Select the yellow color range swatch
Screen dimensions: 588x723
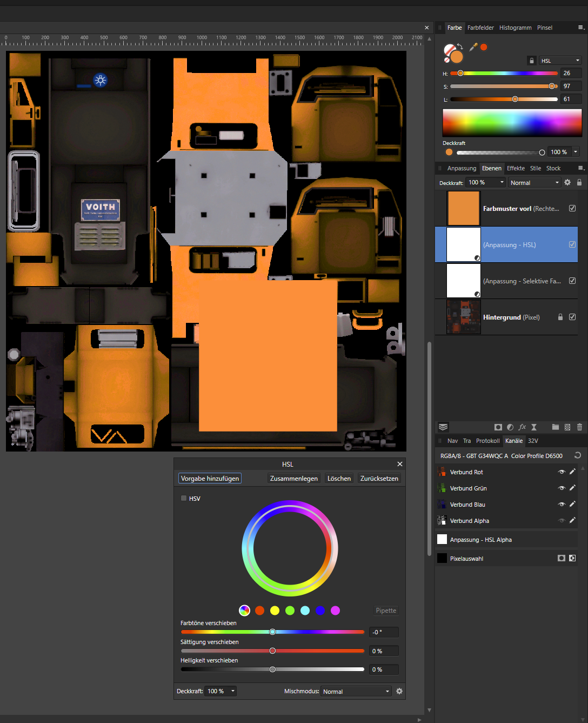(x=275, y=611)
